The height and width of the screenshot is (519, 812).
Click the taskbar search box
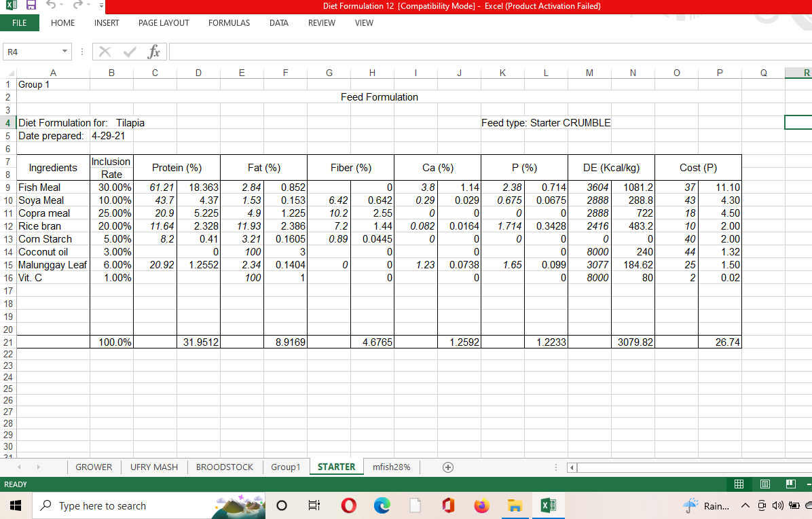[149, 505]
